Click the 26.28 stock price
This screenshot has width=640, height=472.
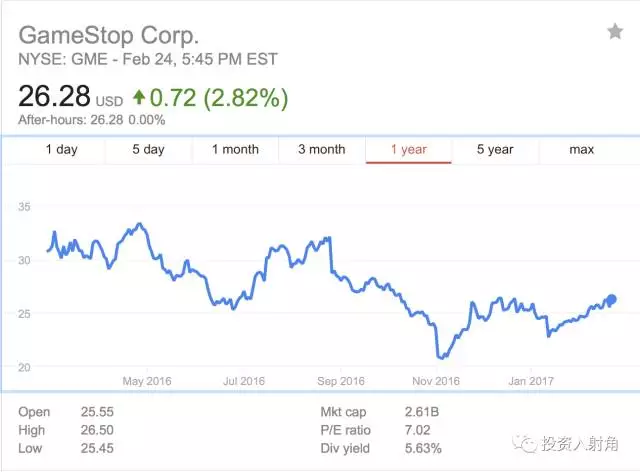[54, 98]
